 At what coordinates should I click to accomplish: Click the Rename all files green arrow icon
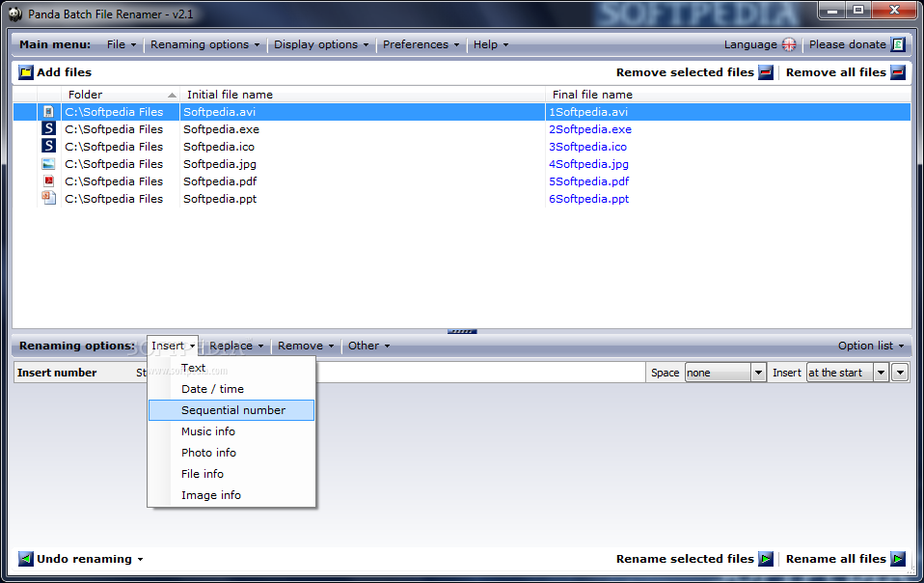pos(898,559)
